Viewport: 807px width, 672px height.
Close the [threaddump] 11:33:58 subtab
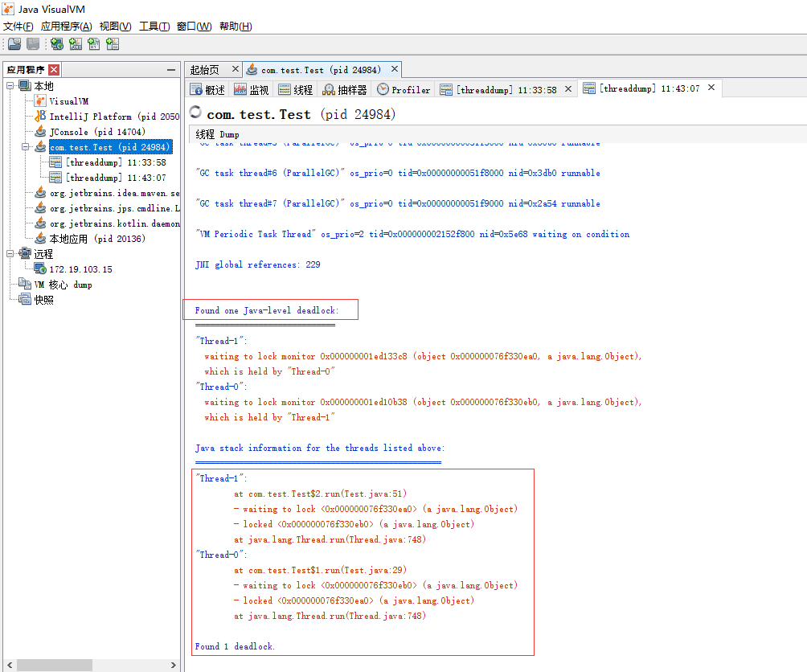coord(568,89)
